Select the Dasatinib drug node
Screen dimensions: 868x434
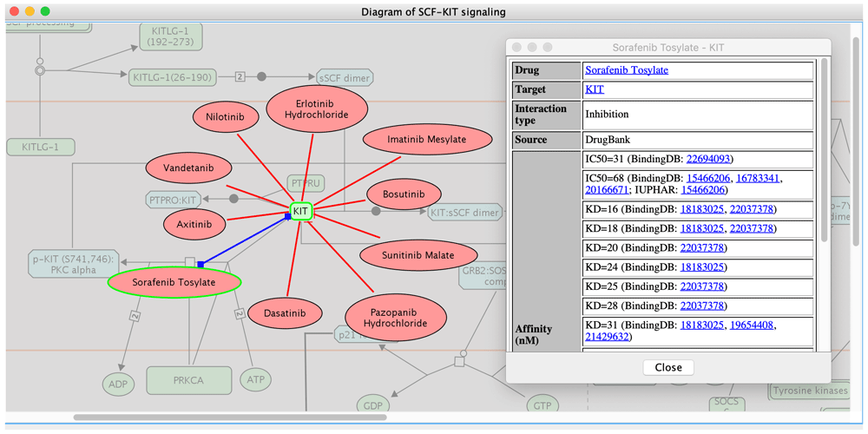pos(285,312)
